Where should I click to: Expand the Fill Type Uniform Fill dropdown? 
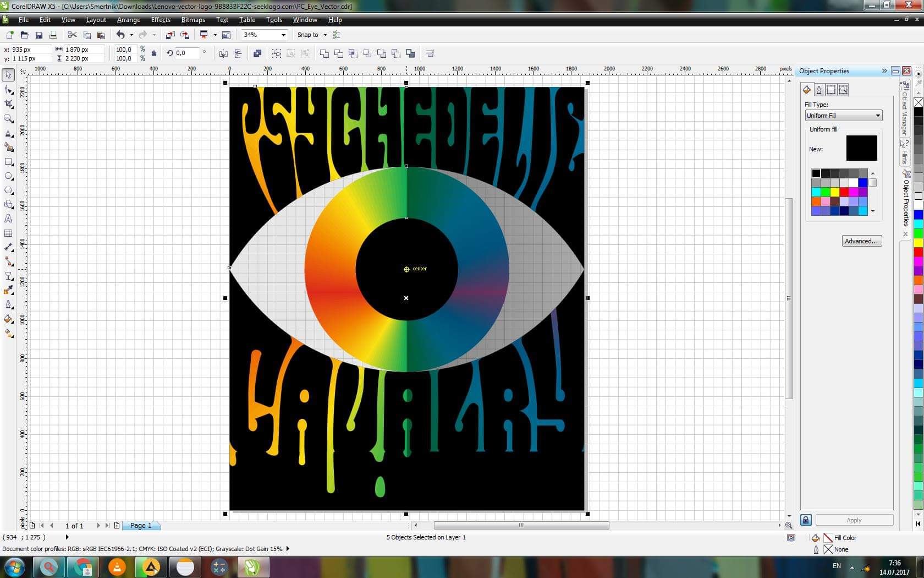click(x=844, y=116)
